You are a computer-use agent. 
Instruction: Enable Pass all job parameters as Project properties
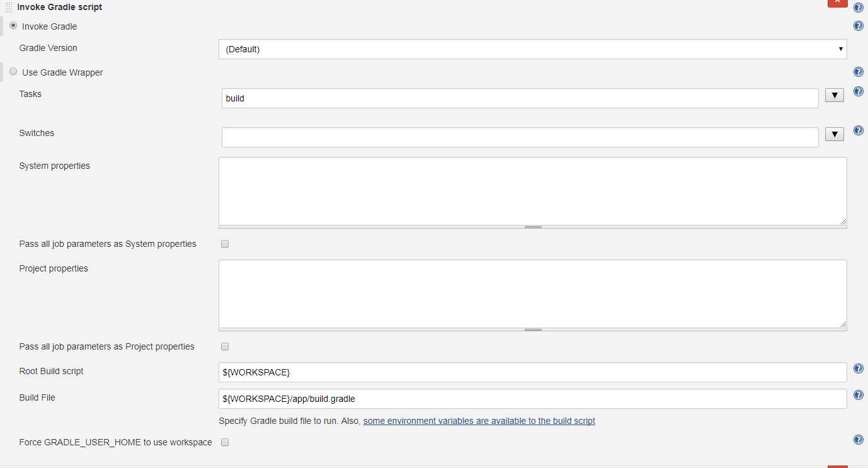[x=225, y=346]
